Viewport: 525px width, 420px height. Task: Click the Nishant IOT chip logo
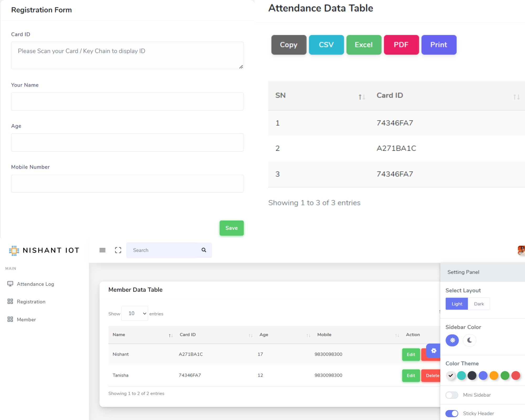pos(14,250)
